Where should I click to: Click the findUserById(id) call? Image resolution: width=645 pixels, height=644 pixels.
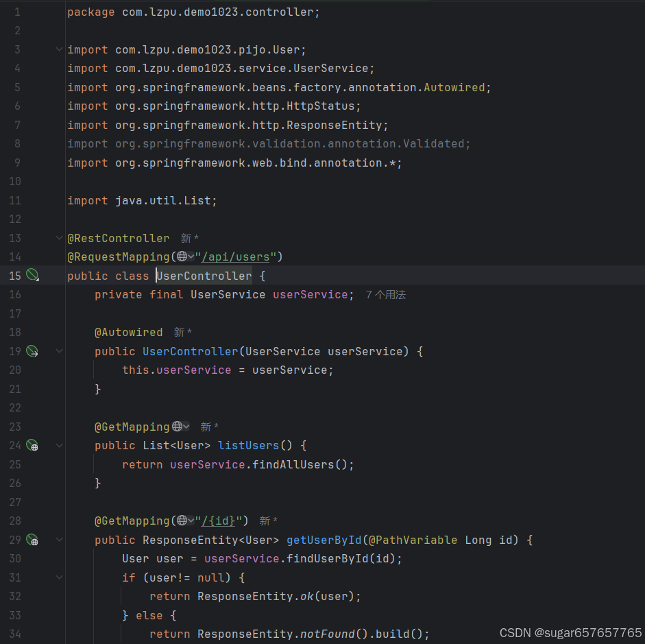coord(341,558)
